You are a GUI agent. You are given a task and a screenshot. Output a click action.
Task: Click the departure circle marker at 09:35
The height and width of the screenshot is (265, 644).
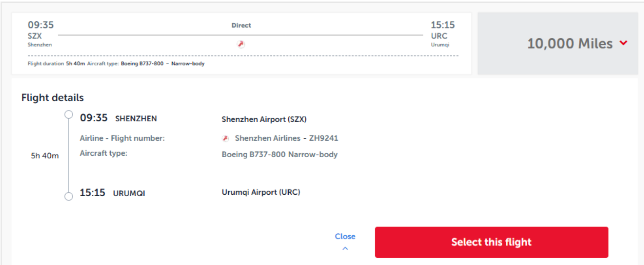tap(69, 115)
